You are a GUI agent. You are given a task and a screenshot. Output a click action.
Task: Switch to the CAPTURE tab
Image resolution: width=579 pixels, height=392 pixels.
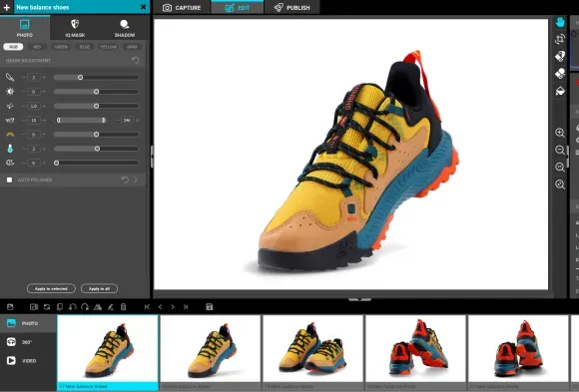pyautogui.click(x=182, y=7)
